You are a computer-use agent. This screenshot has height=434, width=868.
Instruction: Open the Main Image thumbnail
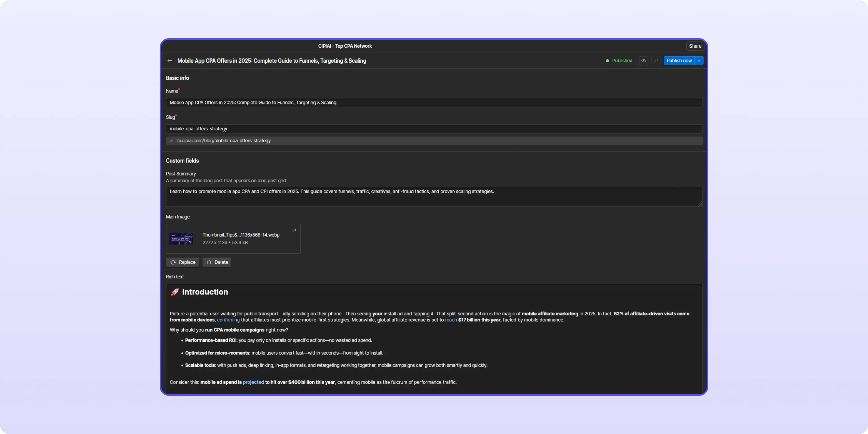tap(181, 239)
